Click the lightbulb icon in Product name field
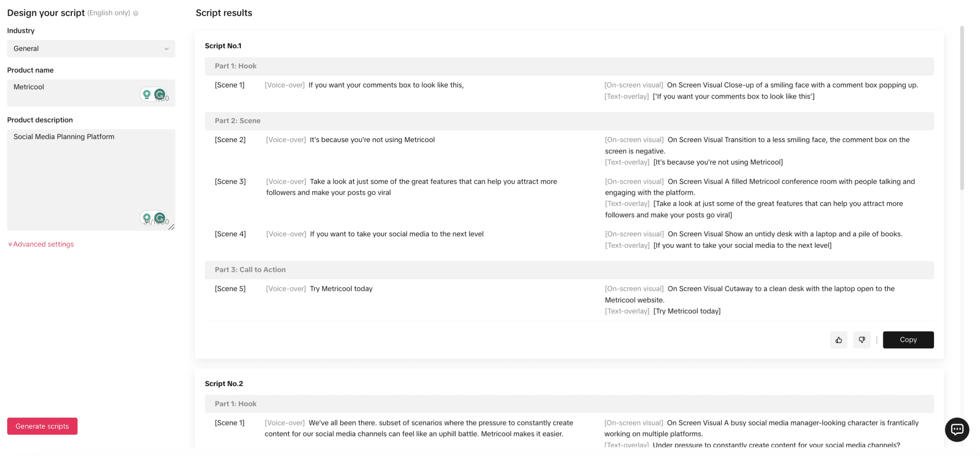980x456 pixels. [147, 94]
